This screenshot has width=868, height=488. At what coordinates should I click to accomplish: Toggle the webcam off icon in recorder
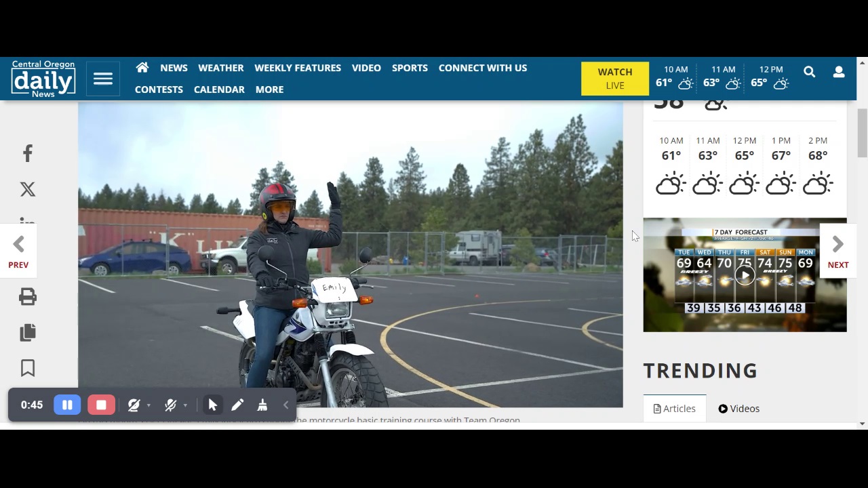point(134,405)
